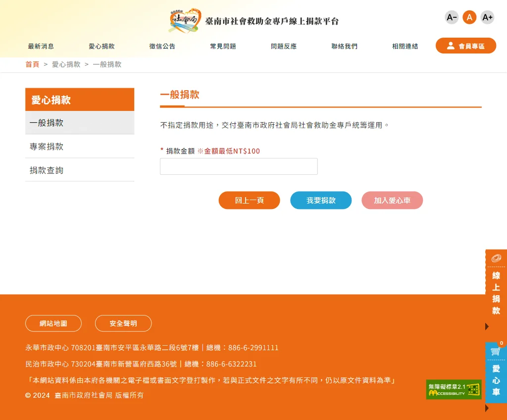Click the 加入愛心車 button
The image size is (507, 420).
(392, 200)
